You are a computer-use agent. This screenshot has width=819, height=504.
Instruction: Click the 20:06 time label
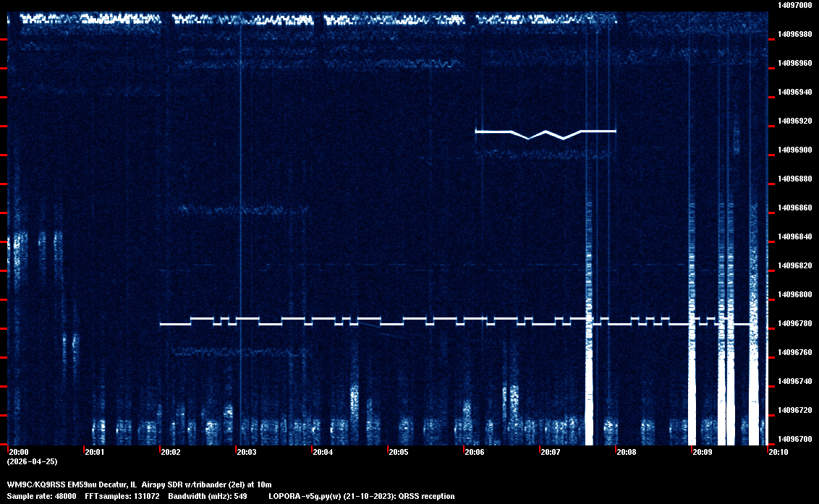(475, 452)
